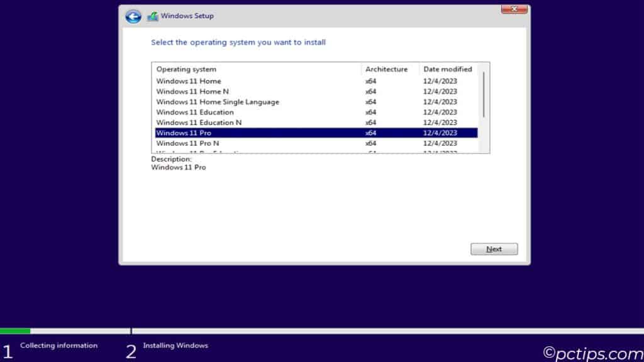Click the Windows Setup logo in title bar
The image size is (644, 362).
[153, 16]
